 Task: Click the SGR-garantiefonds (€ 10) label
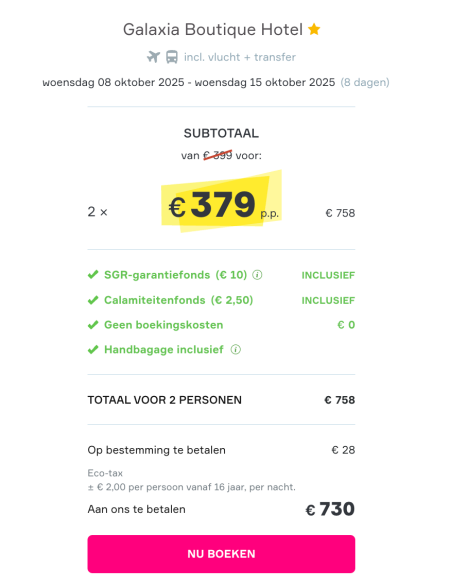pos(175,275)
